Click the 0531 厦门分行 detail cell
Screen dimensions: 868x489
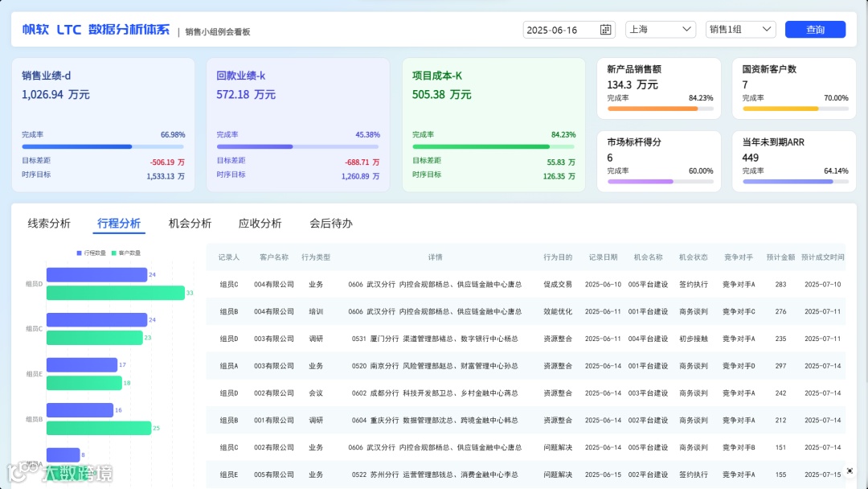click(435, 339)
